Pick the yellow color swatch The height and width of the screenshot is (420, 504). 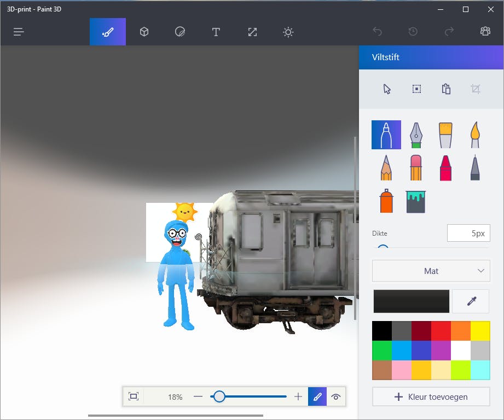[x=480, y=331]
